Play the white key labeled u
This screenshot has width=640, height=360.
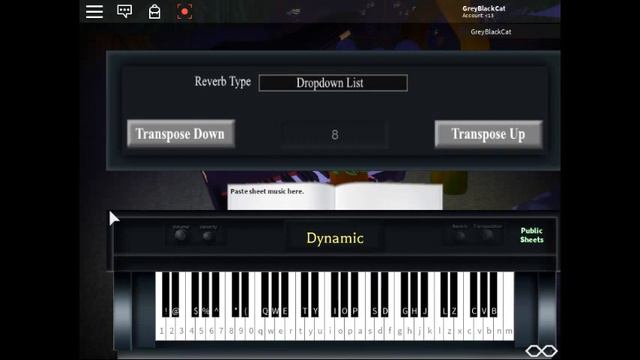[x=320, y=330]
